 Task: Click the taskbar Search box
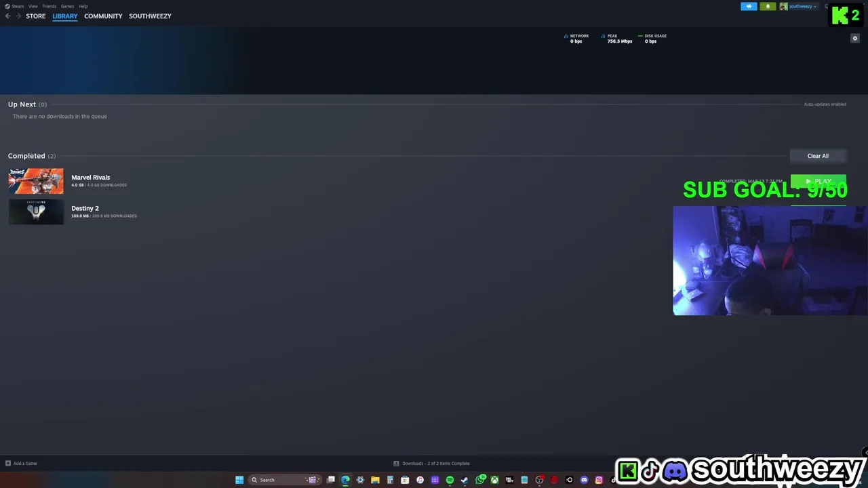[284, 480]
